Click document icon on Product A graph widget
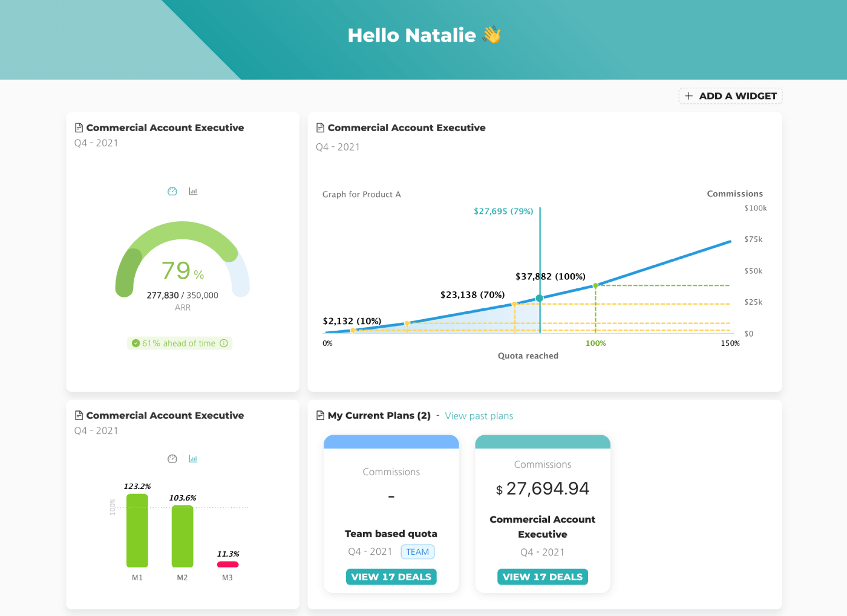The height and width of the screenshot is (616, 847). coord(320,128)
